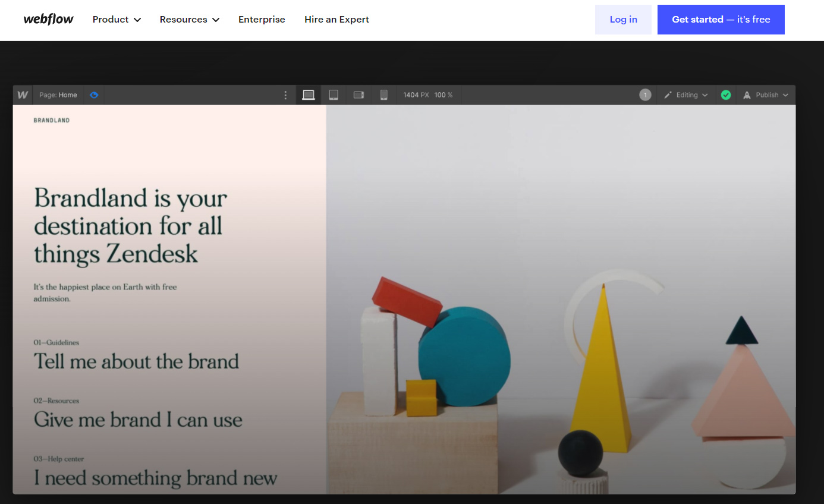
Task: Open the Hire an Expert link
Action: (336, 20)
